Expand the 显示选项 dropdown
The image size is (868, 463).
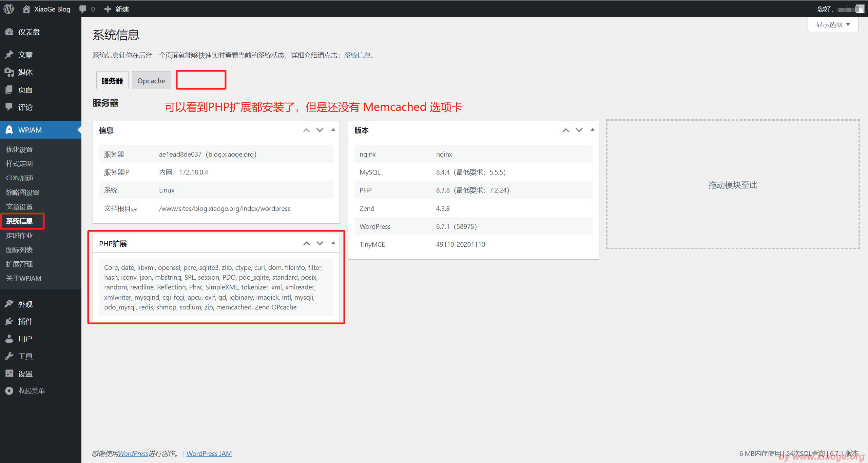(x=833, y=24)
